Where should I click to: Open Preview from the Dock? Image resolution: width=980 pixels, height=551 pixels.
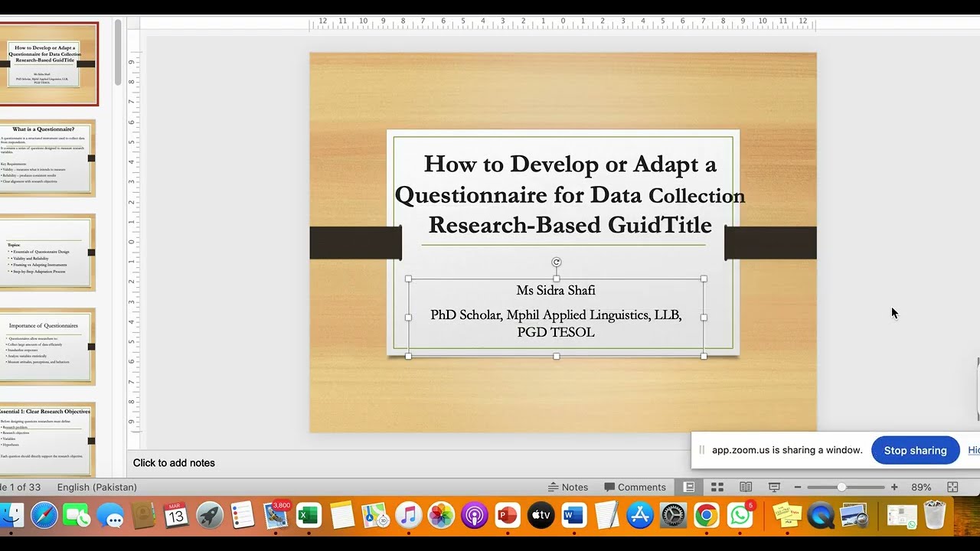click(853, 515)
